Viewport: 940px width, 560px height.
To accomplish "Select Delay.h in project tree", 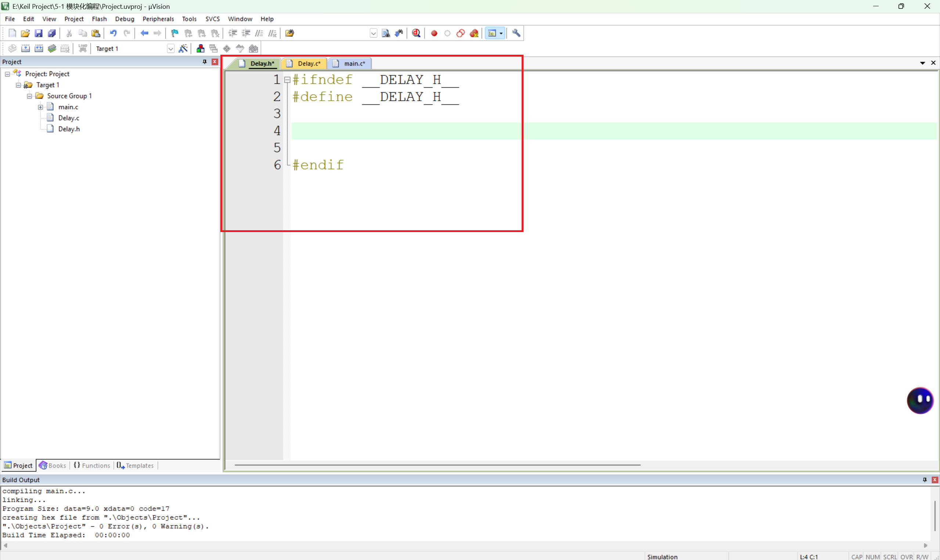I will pos(69,129).
